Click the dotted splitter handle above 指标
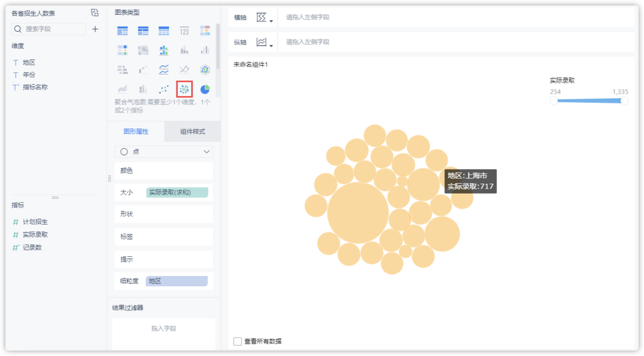This screenshot has width=644, height=356. 55,197
